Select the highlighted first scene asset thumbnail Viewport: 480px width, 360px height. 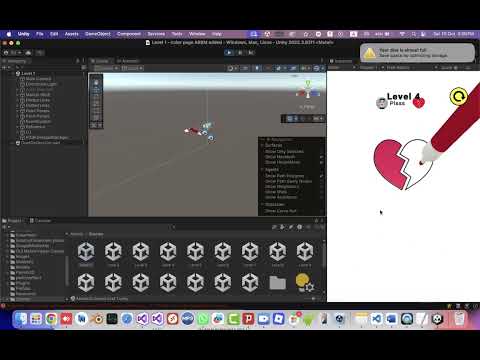(x=86, y=251)
